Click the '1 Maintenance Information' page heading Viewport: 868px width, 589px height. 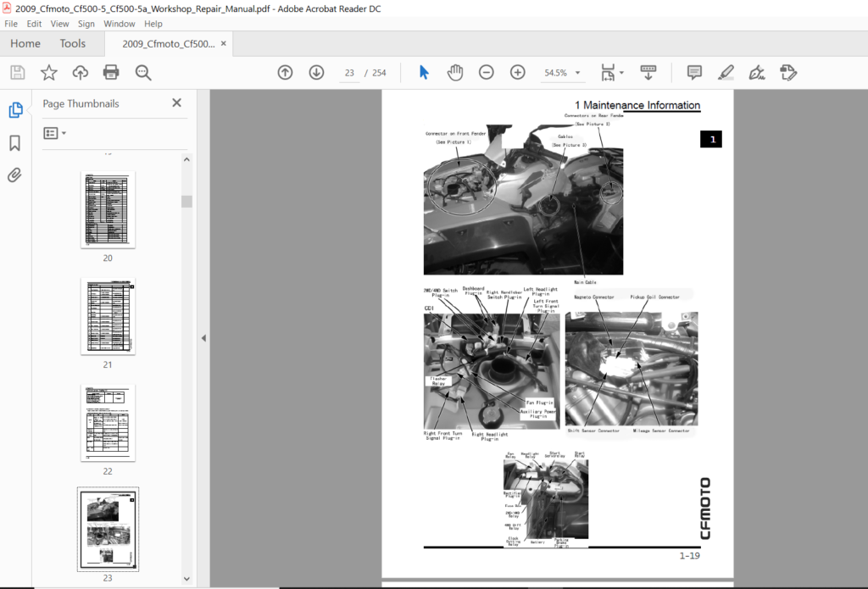[637, 105]
